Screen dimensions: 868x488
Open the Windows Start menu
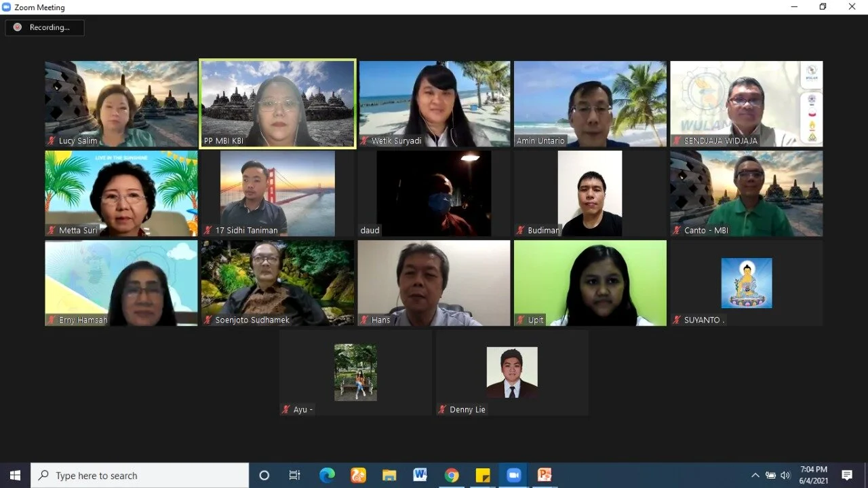(x=15, y=476)
